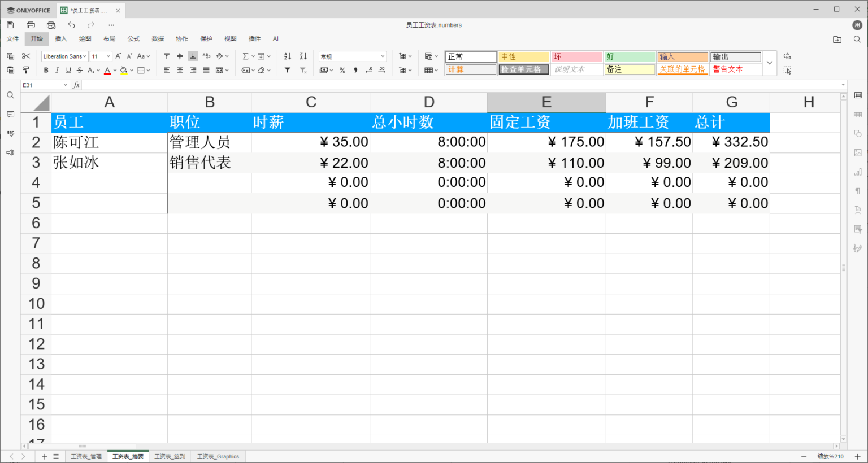
Task: Expand the font color dropdown arrow
Action: pos(115,70)
